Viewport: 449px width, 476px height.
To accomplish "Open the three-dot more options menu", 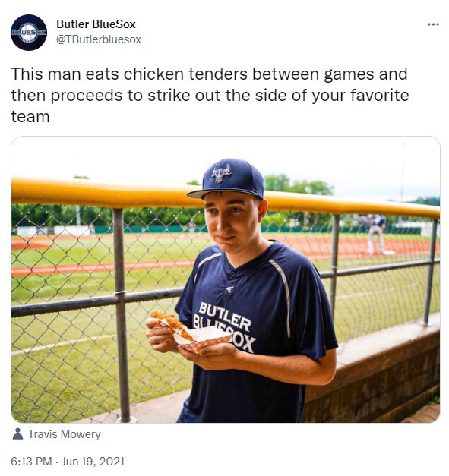I will pos(433,24).
